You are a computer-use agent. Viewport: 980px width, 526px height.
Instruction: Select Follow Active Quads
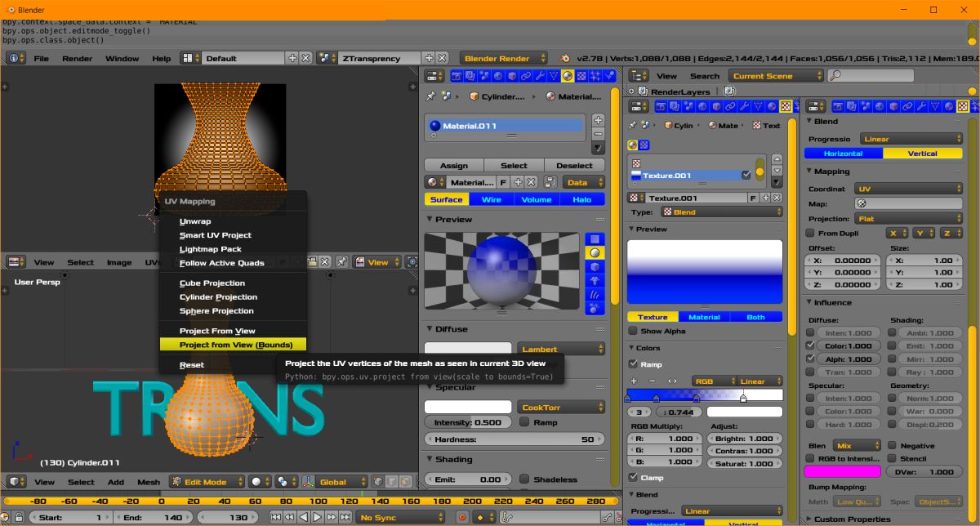click(233, 263)
